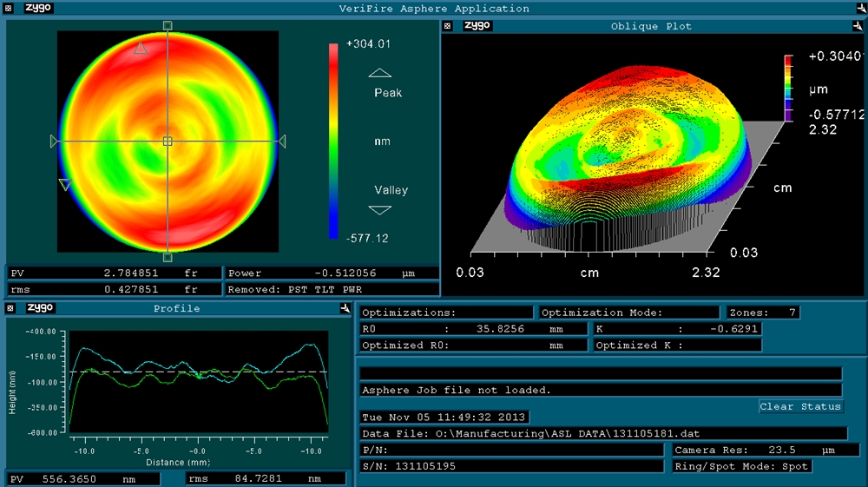Click the Zones value 7
This screenshot has width=868, height=487.
(x=763, y=313)
